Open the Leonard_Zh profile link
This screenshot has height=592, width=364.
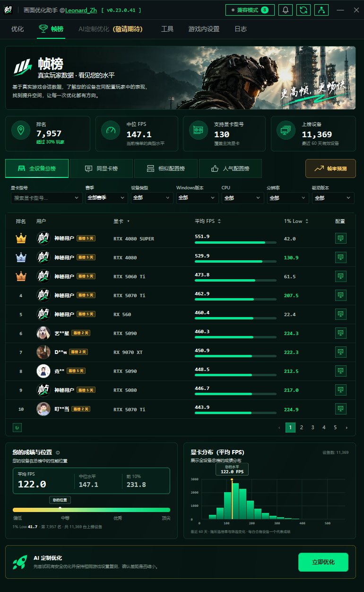81,10
